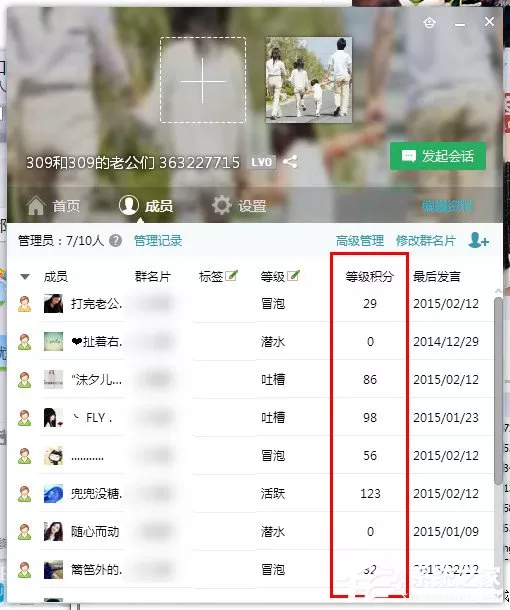Click the share icon next to LV0
This screenshot has width=510, height=610.
pyautogui.click(x=290, y=161)
